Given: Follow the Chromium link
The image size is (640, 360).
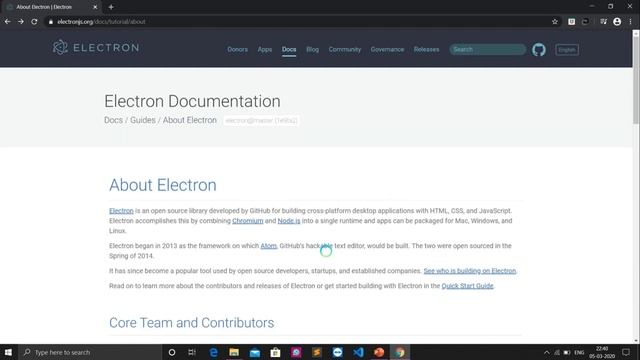Looking at the screenshot, I should [248, 221].
